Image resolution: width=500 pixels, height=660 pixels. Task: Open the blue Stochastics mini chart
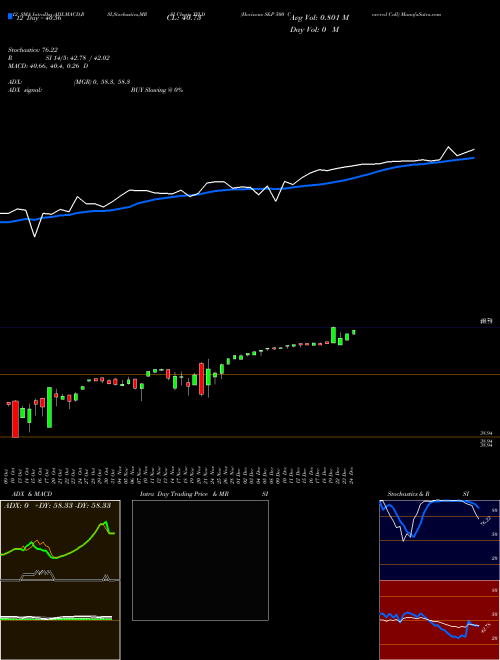coord(439,540)
